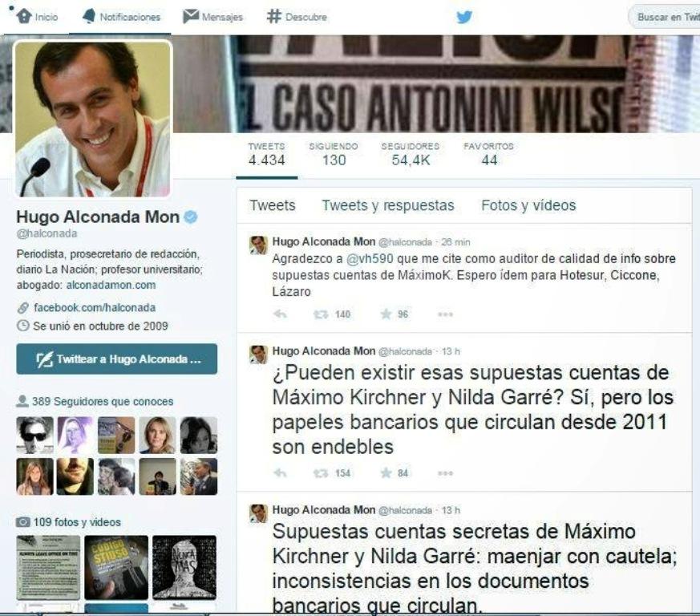The image size is (700, 616).
Task: Click the Twittear a Hugo Alconada button
Action: [x=117, y=359]
